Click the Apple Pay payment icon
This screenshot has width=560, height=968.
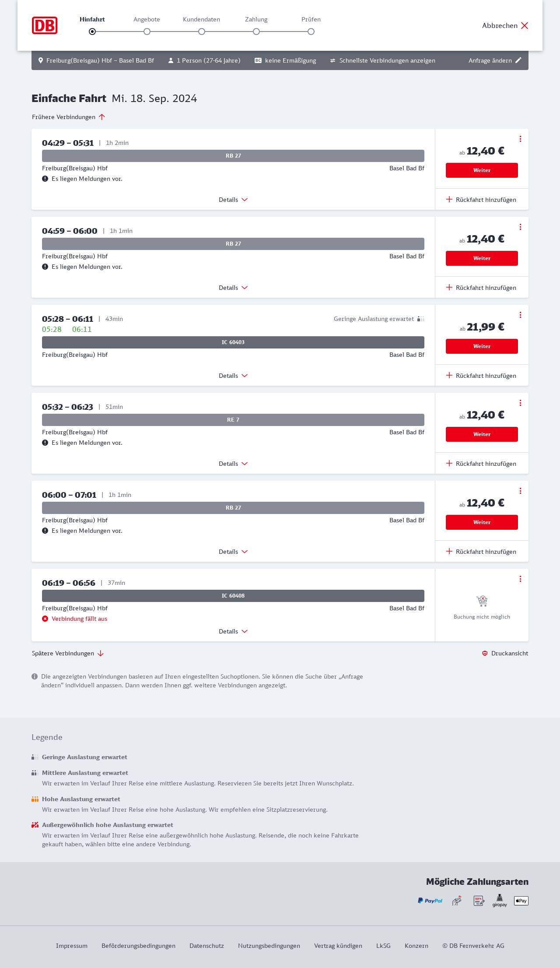(521, 901)
